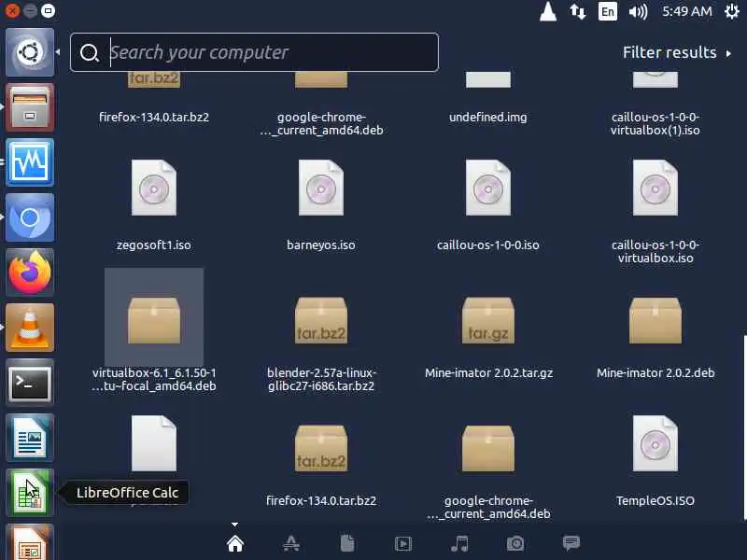Open clock showing 5:49 AM

[687, 11]
